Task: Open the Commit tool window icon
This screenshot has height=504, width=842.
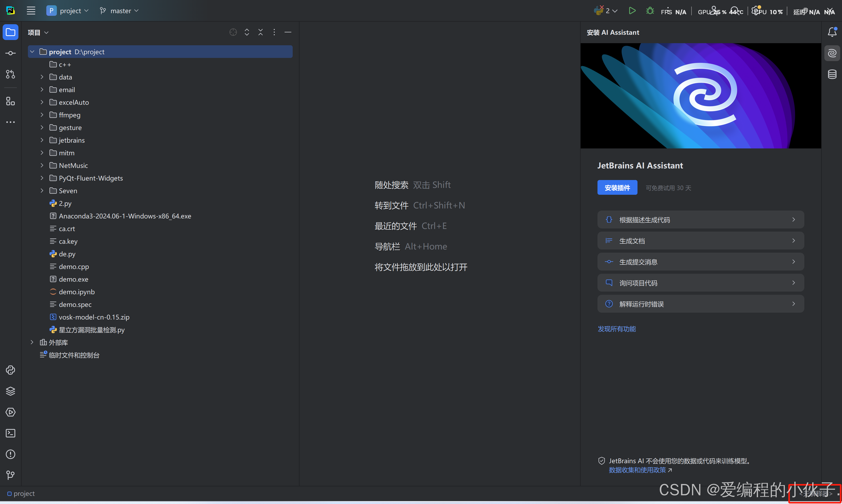Action: (x=10, y=53)
